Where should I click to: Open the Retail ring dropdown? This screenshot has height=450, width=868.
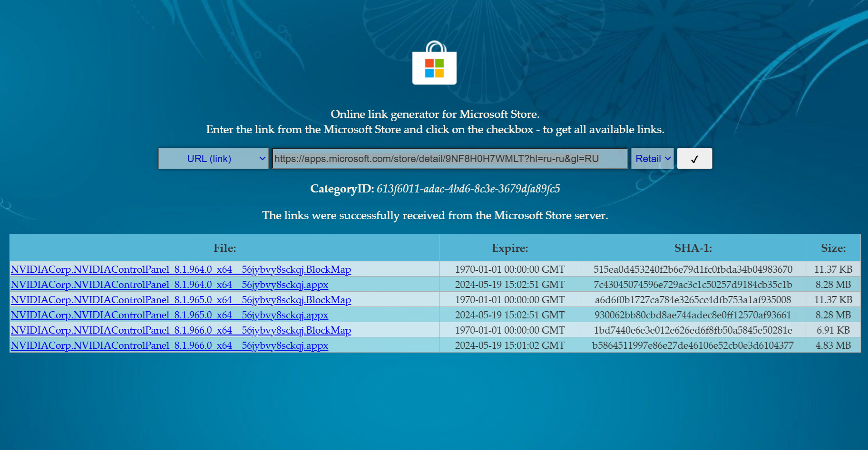point(653,159)
